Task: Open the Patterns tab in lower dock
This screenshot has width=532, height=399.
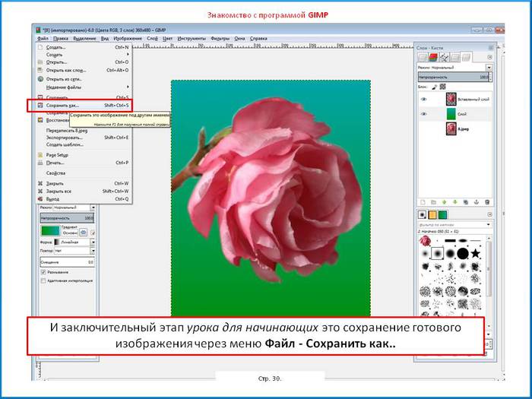Action: pyautogui.click(x=432, y=214)
